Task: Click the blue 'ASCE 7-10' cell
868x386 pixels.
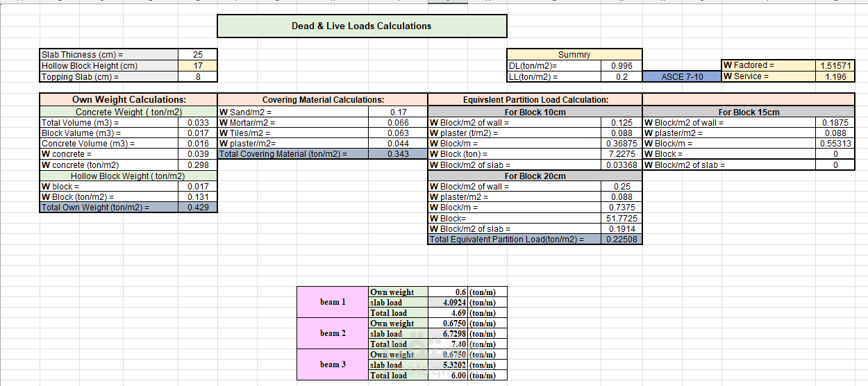Action: tap(682, 77)
